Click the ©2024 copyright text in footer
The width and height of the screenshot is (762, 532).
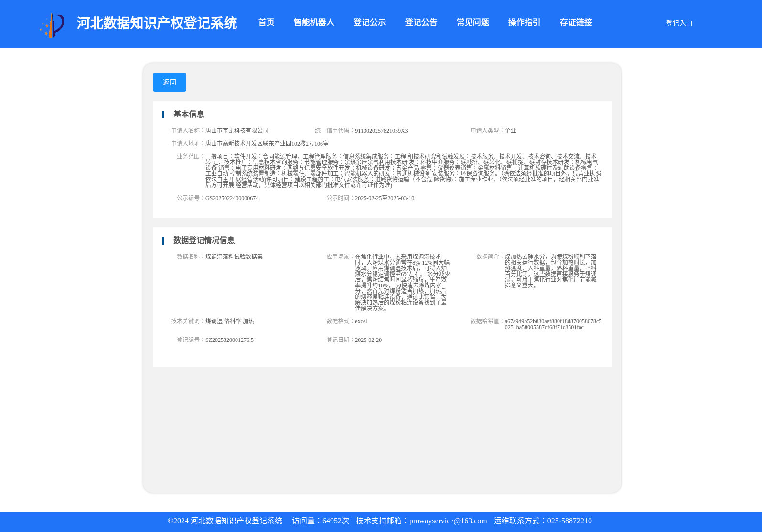click(225, 521)
